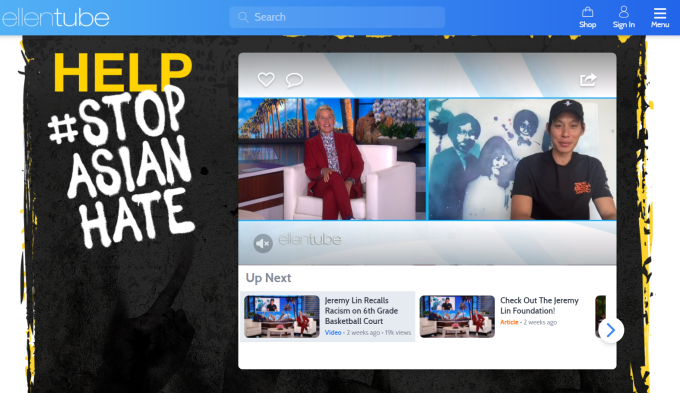680x393 pixels.
Task: Click the search magnifier icon
Action: (243, 17)
